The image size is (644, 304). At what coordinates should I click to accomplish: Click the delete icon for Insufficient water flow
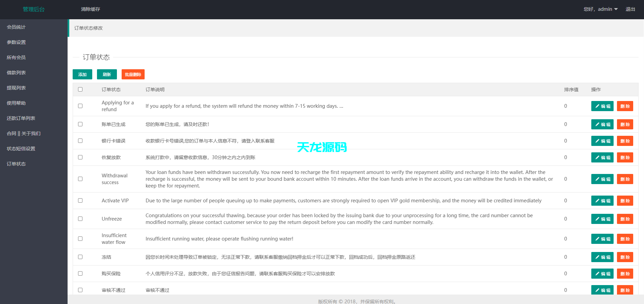pyautogui.click(x=625, y=239)
